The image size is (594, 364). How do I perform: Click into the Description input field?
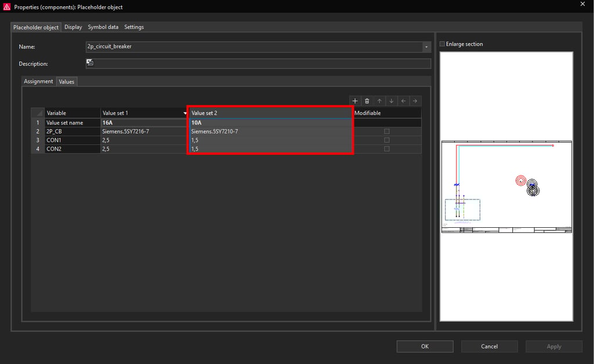[258, 64]
